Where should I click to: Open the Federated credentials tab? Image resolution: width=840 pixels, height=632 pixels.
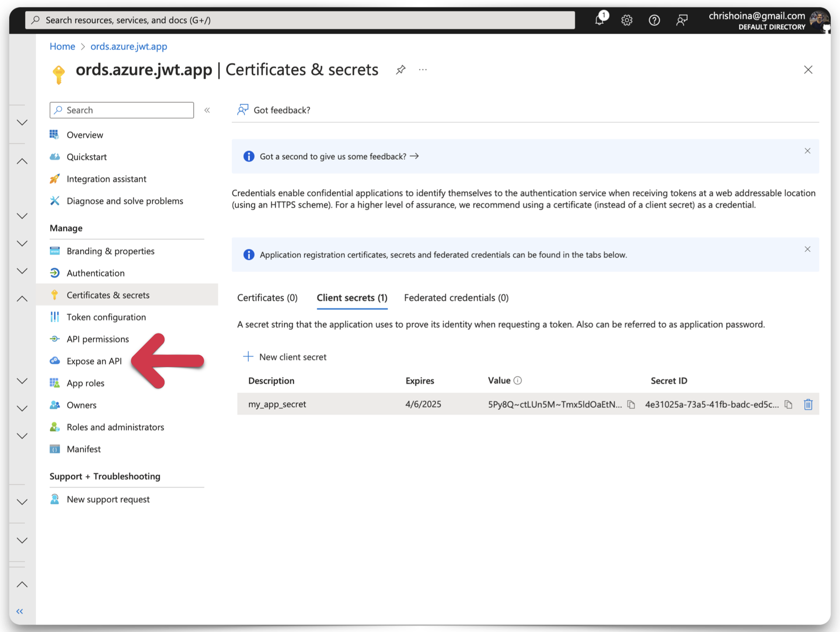(456, 298)
